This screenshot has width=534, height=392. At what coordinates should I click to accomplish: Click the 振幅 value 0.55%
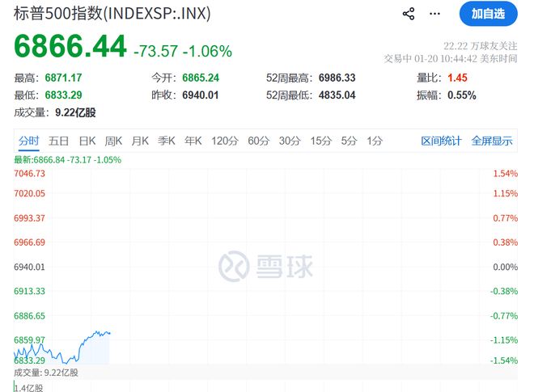coord(461,95)
